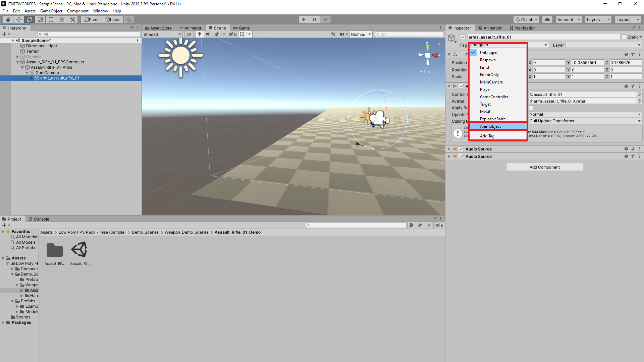Enable the 2D view mode button
This screenshot has width=644, height=362.
[x=189, y=34]
